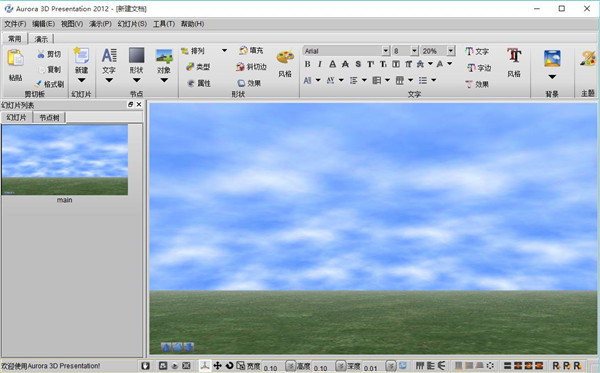Image resolution: width=600 pixels, height=373 pixels.
Task: Toggle italic text formatting
Action: [320, 64]
